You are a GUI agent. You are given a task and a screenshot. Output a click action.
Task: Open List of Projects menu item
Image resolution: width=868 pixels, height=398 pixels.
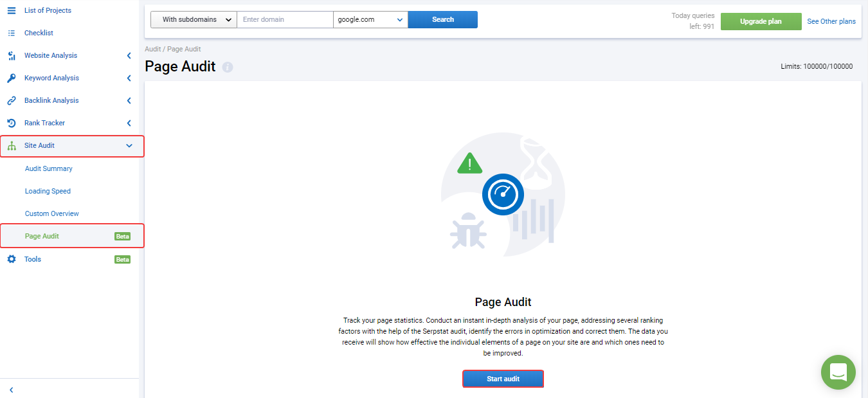click(x=48, y=10)
